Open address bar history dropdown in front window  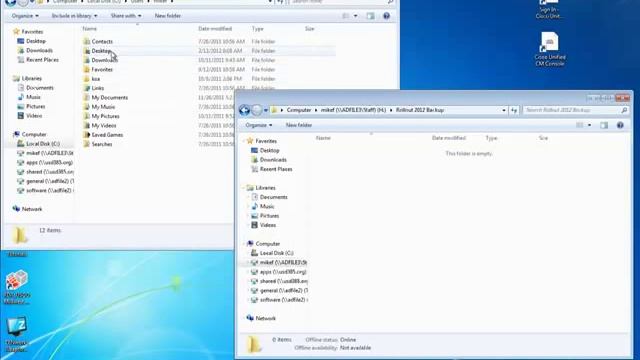click(504, 110)
